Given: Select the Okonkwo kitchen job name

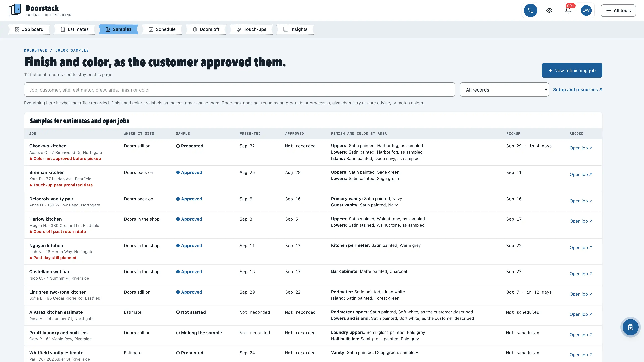Looking at the screenshot, I should click(48, 146).
